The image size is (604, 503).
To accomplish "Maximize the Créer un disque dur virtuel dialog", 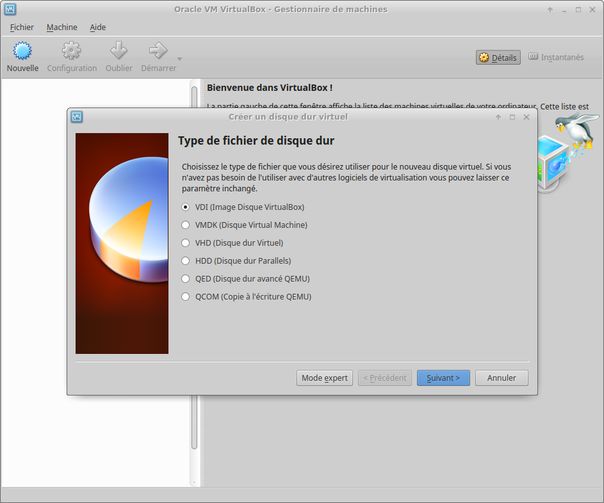I will [x=512, y=117].
